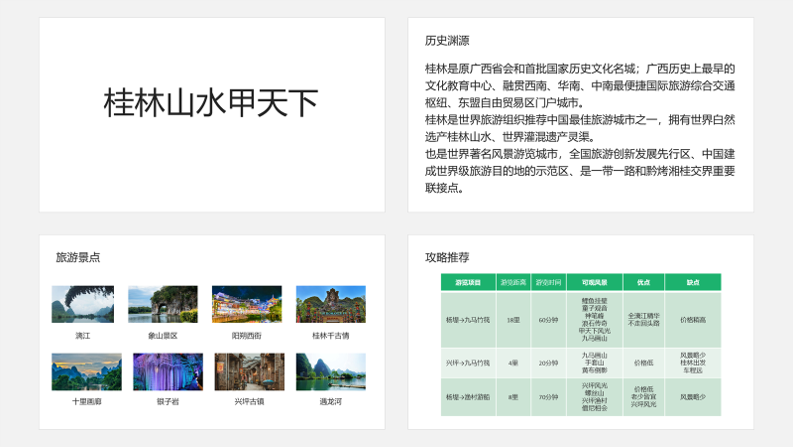Click the 兴坪→九马竹筏 cell
Image resolution: width=793 pixels, height=447 pixels.
[468, 363]
